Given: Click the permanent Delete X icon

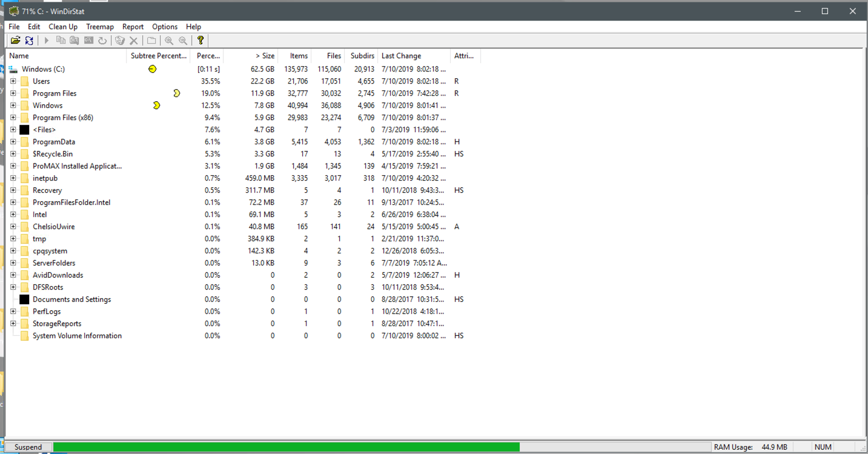Looking at the screenshot, I should point(134,41).
